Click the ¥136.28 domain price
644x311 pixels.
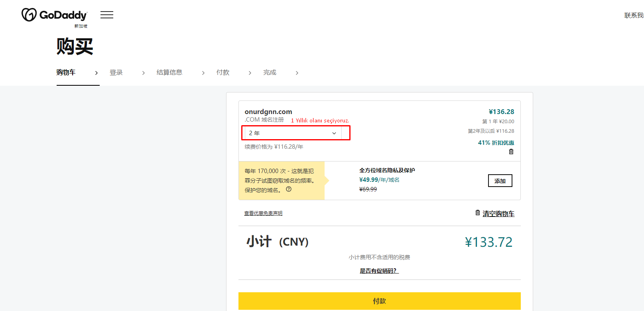point(502,112)
